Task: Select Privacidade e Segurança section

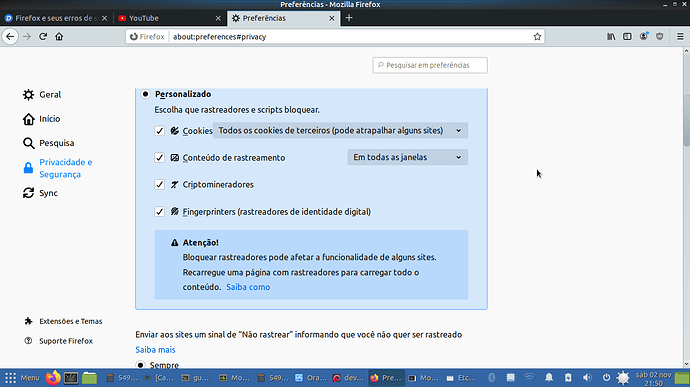Action: click(58, 168)
